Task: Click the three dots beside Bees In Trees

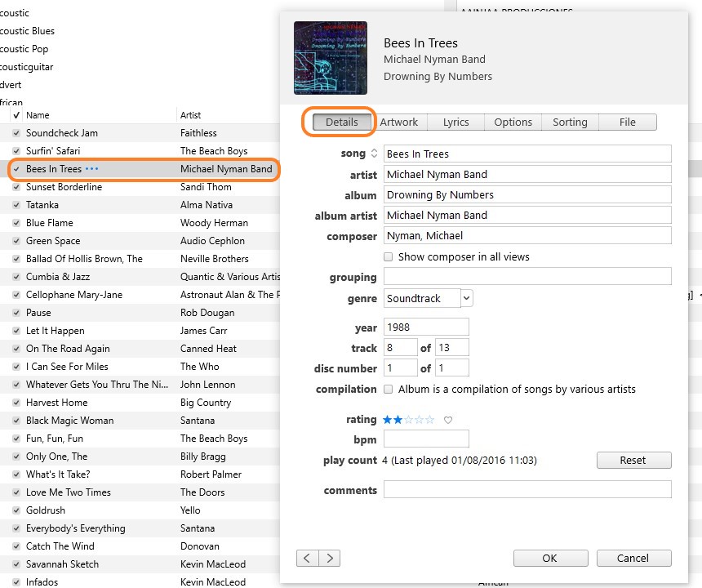Action: pos(91,169)
